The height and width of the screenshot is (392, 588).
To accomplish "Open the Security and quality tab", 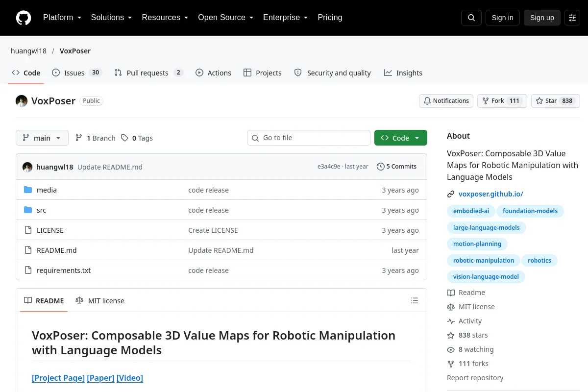I will [332, 73].
